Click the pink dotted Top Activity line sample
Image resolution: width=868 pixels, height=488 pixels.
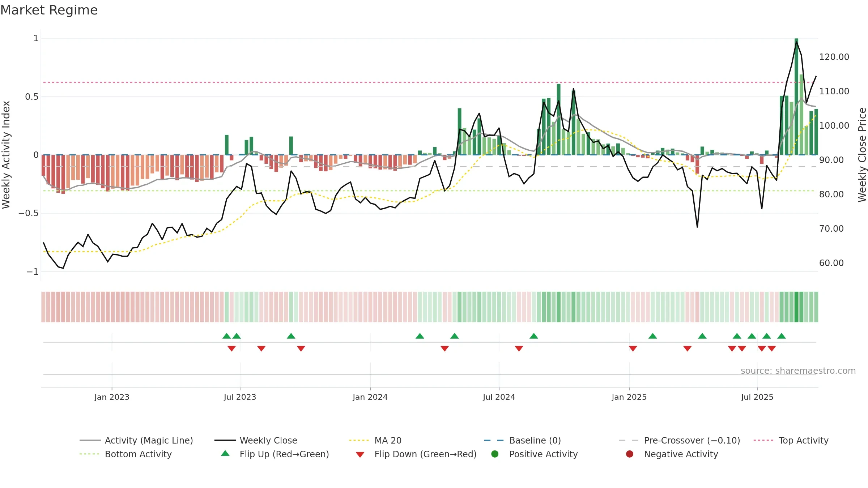click(x=763, y=440)
